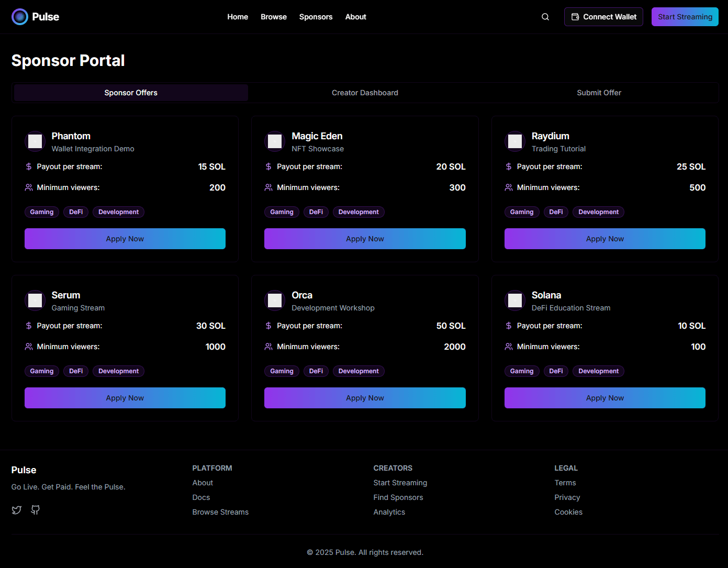The image size is (728, 568).
Task: Click the Connect Wallet button
Action: (603, 17)
